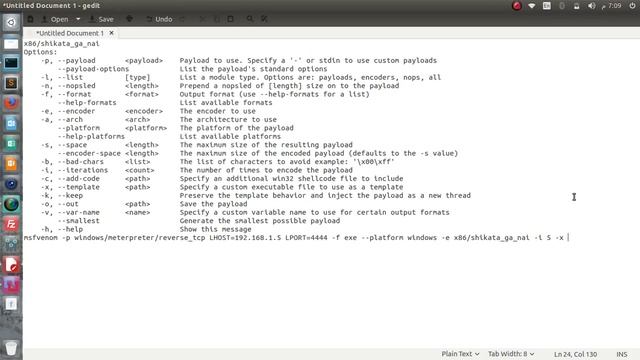
Task: Click the '--add-code' option text
Action: tap(78, 178)
